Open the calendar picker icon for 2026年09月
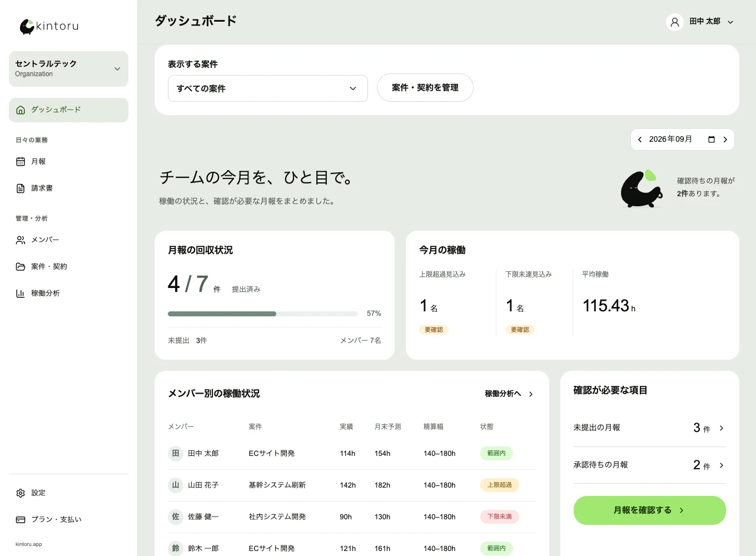 pyautogui.click(x=712, y=140)
